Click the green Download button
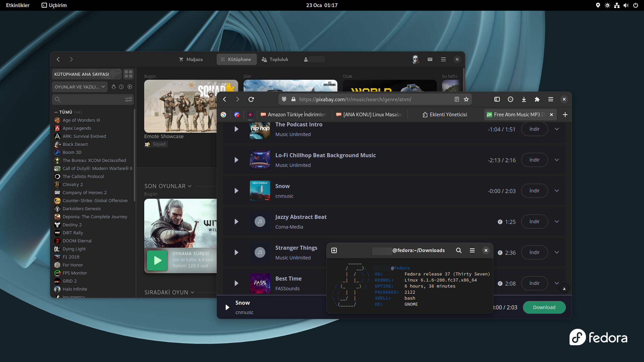 pyautogui.click(x=544, y=307)
